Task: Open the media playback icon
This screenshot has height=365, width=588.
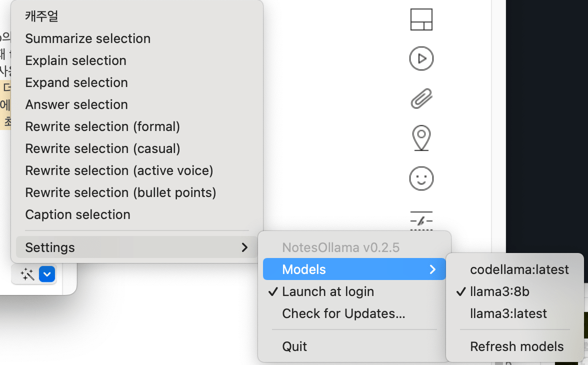Action: [421, 58]
